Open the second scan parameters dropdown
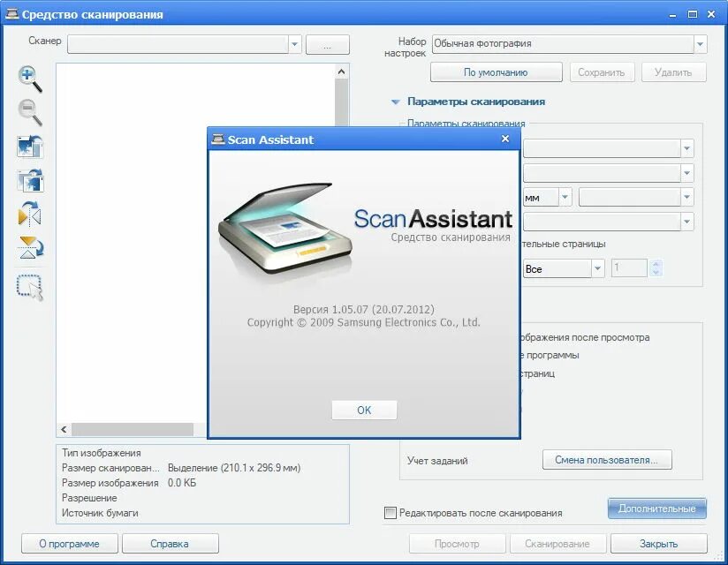The width and height of the screenshot is (728, 565). [686, 173]
